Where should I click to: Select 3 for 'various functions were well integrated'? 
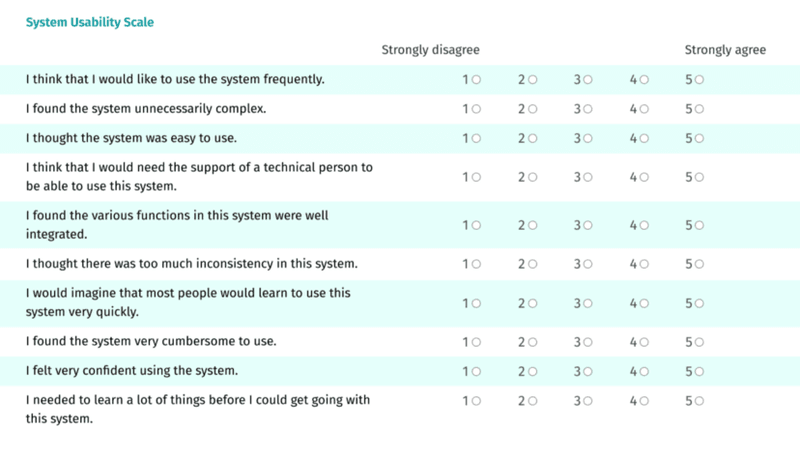pos(588,225)
